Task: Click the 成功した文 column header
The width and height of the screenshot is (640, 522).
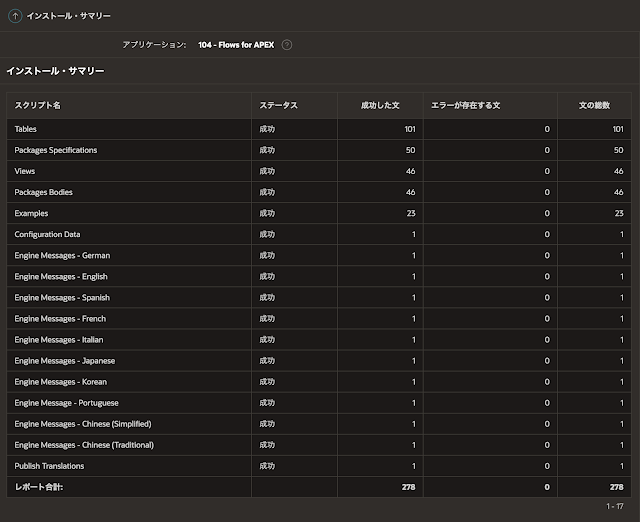Action: click(x=380, y=105)
